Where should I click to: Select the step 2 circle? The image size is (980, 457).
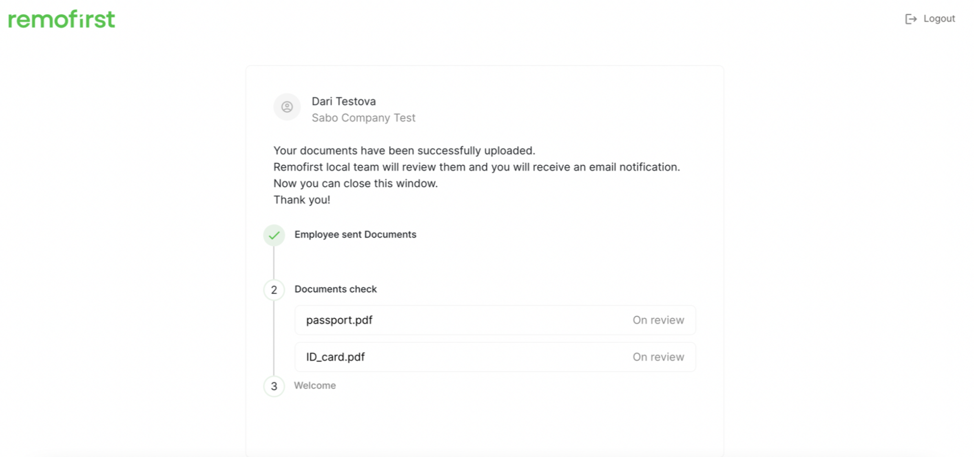[x=274, y=290]
